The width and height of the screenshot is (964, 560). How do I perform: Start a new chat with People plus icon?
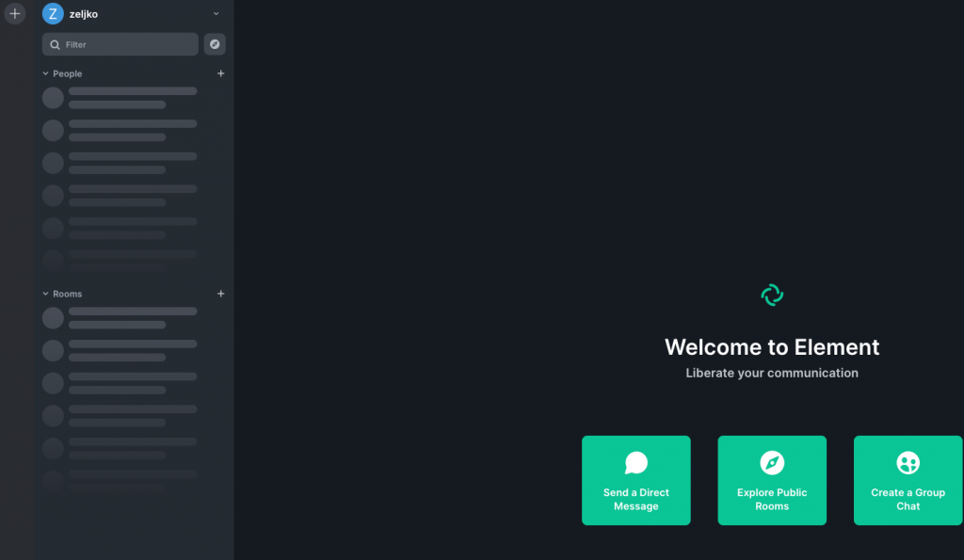pos(220,73)
